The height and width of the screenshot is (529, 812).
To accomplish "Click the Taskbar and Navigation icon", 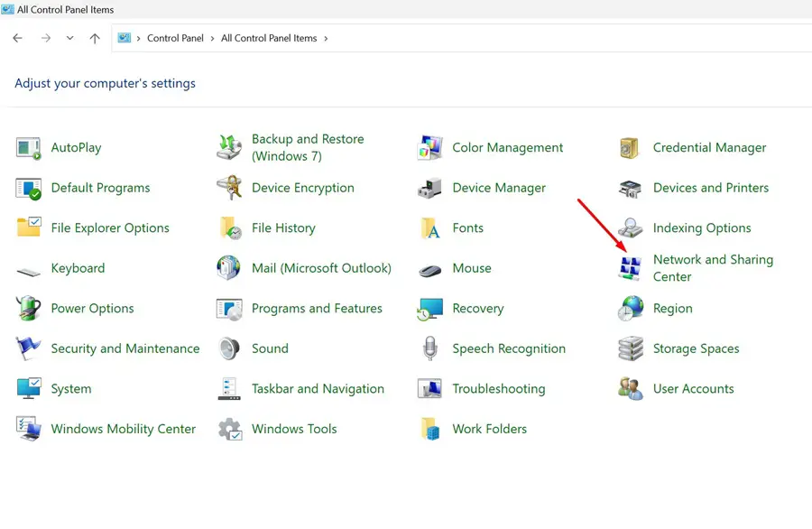I will pyautogui.click(x=229, y=389).
